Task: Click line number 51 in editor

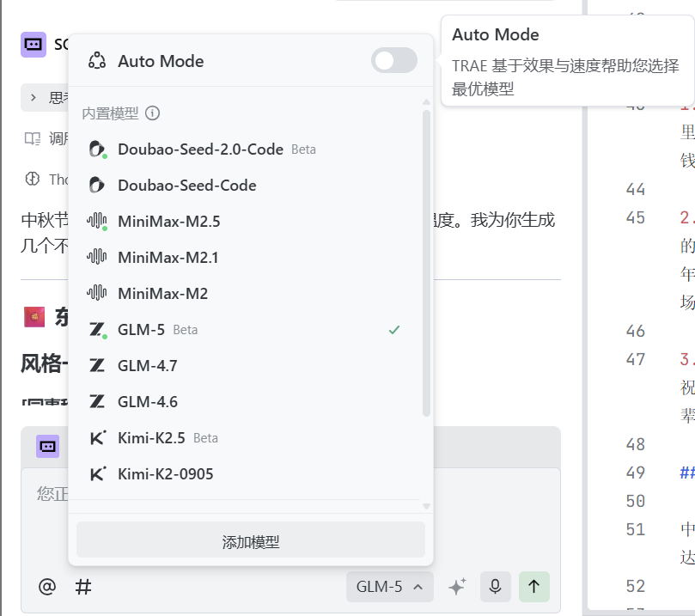Action: [635, 529]
